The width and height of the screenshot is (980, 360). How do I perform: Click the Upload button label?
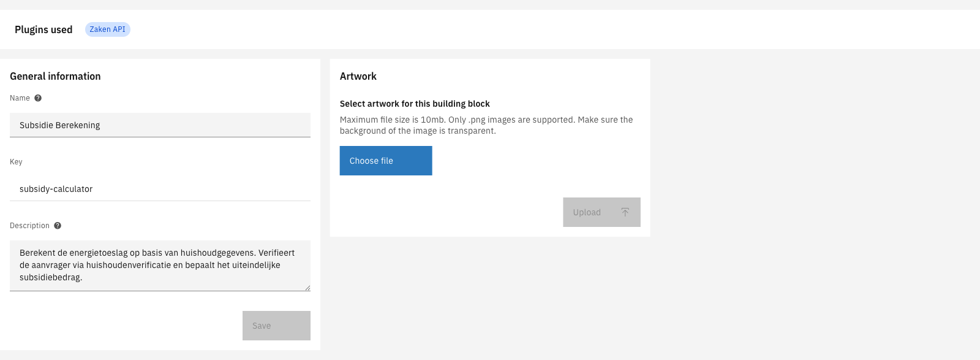tap(587, 212)
